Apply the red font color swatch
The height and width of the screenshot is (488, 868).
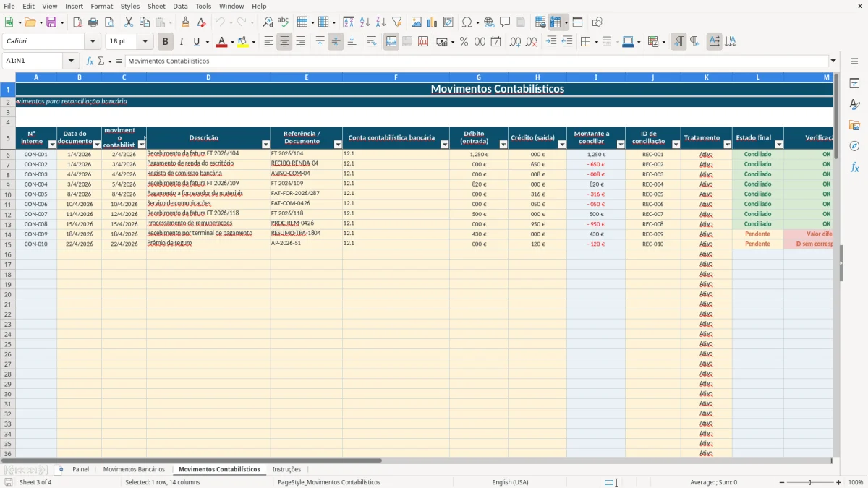pos(221,42)
